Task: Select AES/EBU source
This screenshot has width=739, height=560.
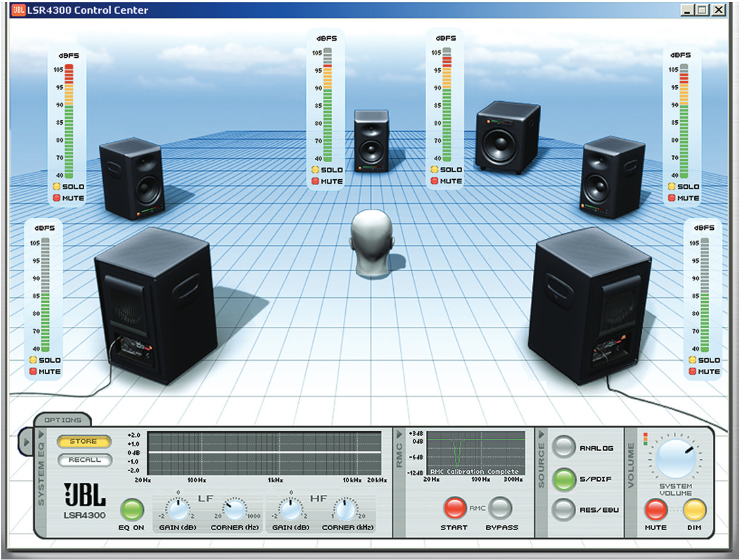Action: 564,510
